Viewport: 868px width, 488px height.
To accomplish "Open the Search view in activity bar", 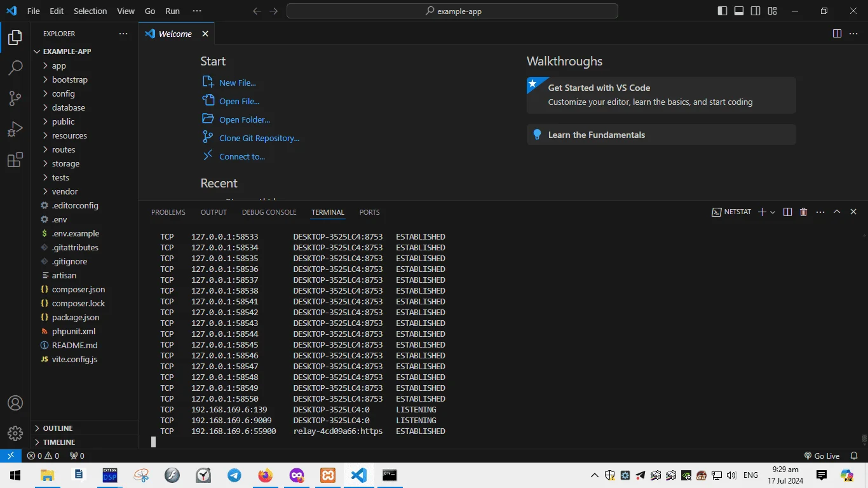I will (15, 67).
